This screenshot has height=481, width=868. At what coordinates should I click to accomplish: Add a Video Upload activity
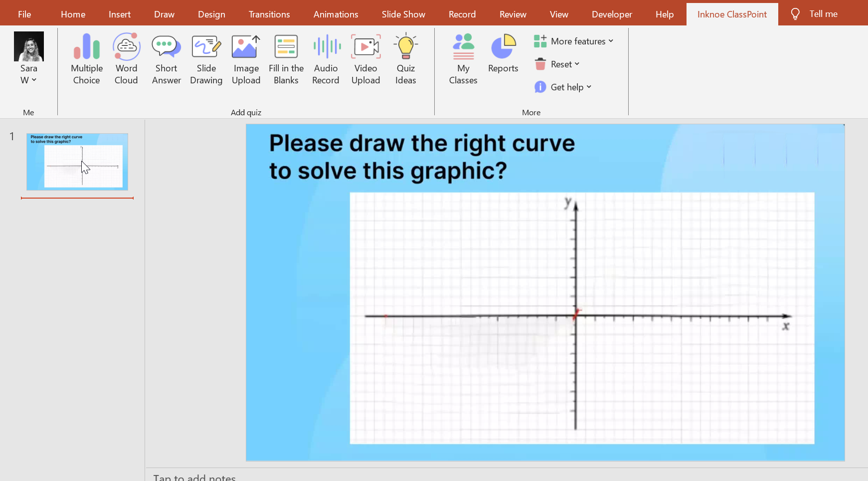coord(365,59)
